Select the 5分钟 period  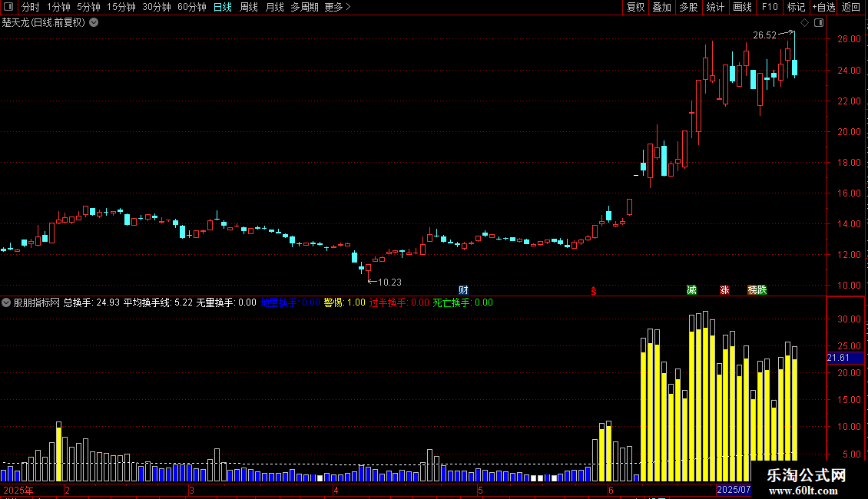(88, 7)
